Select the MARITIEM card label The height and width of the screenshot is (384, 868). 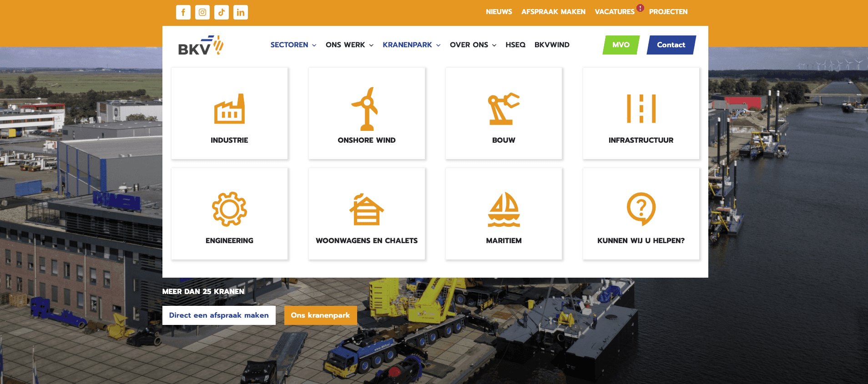coord(504,241)
